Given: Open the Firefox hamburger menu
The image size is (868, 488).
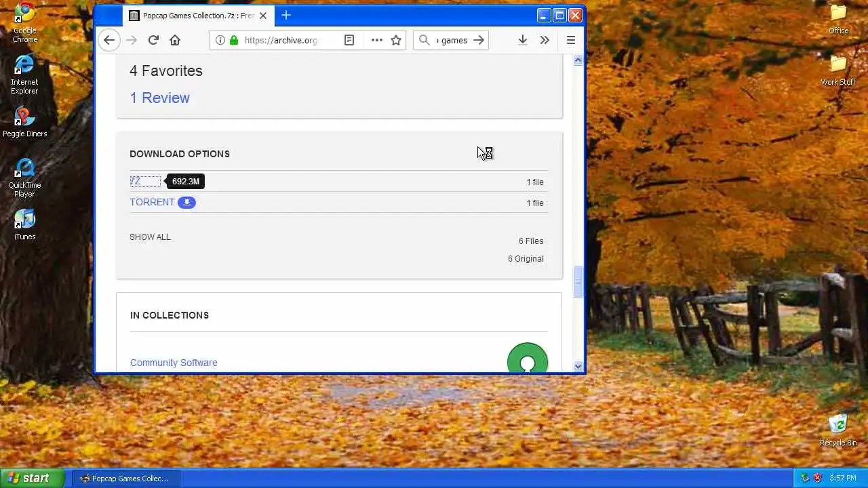Looking at the screenshot, I should pyautogui.click(x=571, y=40).
